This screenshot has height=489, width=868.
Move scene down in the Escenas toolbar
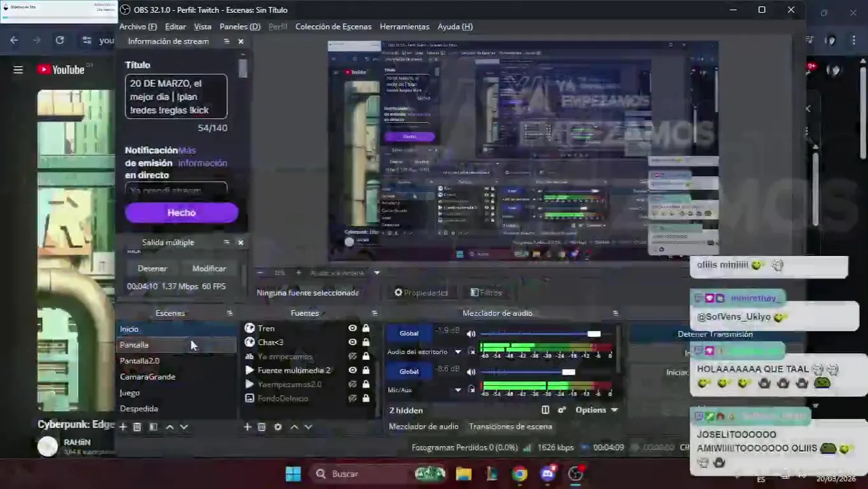pos(183,427)
